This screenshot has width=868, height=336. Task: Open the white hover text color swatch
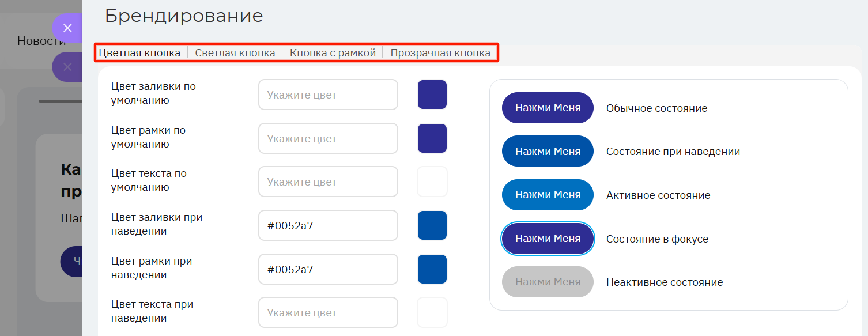click(x=432, y=312)
